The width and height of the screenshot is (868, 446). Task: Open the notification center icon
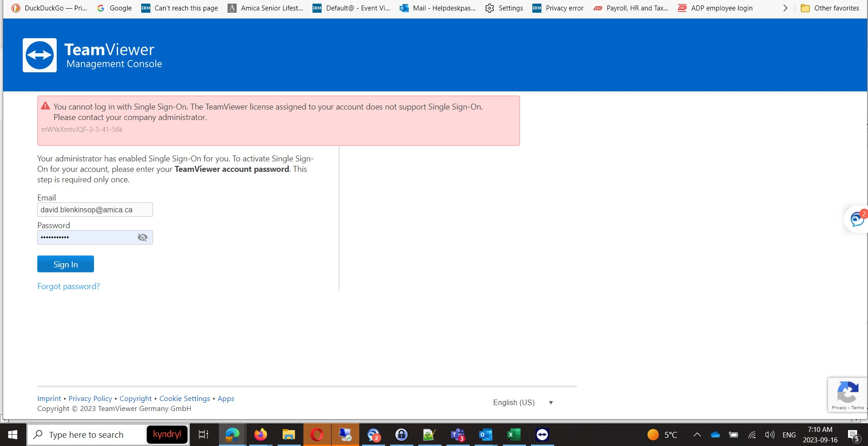coord(853,435)
